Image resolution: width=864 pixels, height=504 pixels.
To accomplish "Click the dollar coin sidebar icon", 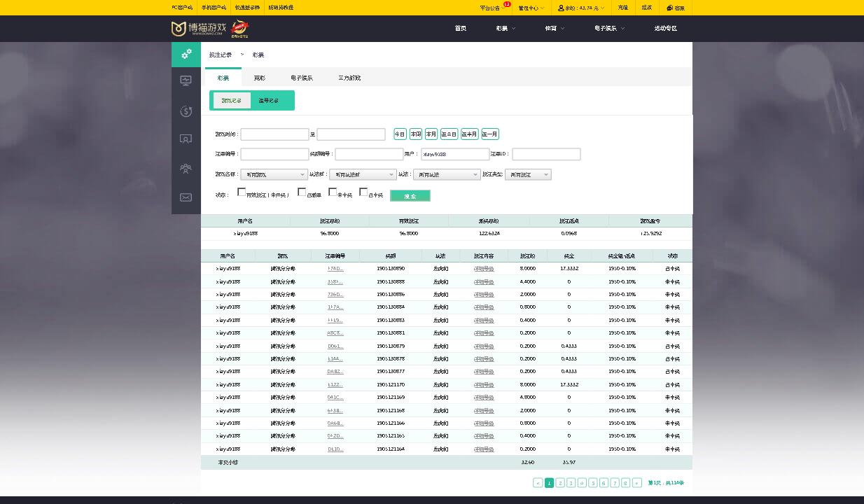I will coord(186,111).
